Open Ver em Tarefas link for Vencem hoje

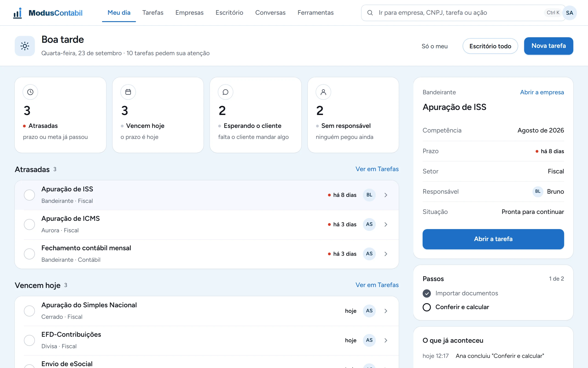point(377,285)
